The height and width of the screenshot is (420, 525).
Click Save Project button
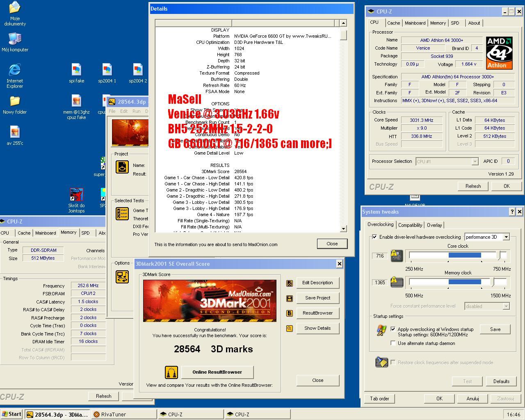(x=318, y=298)
